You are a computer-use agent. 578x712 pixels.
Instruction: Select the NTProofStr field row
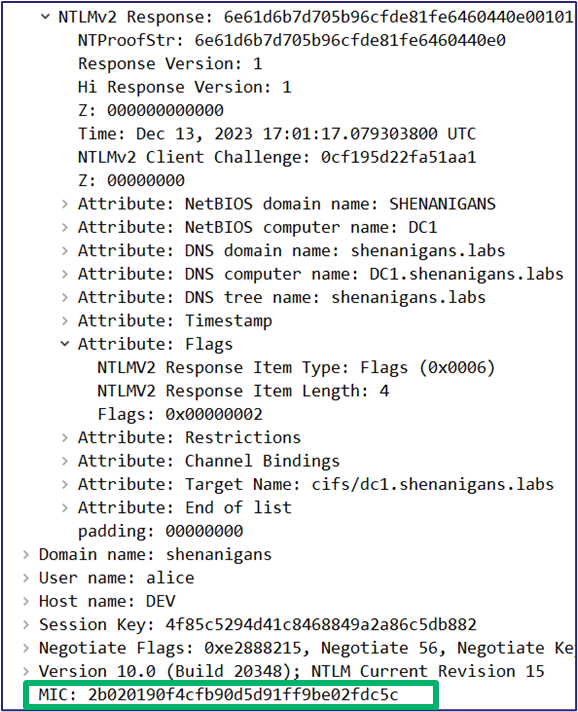(x=291, y=40)
